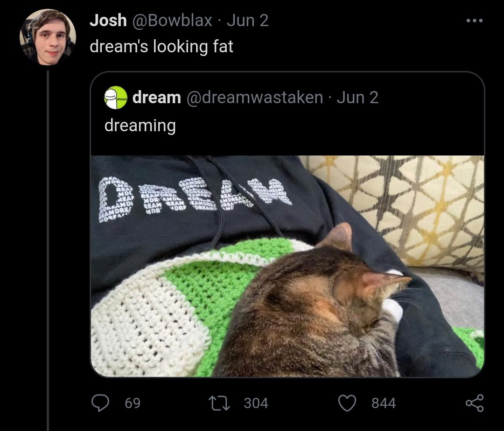Click the 'dreaming' quoted tweet text
Image resolution: width=504 pixels, height=431 pixels.
click(140, 126)
